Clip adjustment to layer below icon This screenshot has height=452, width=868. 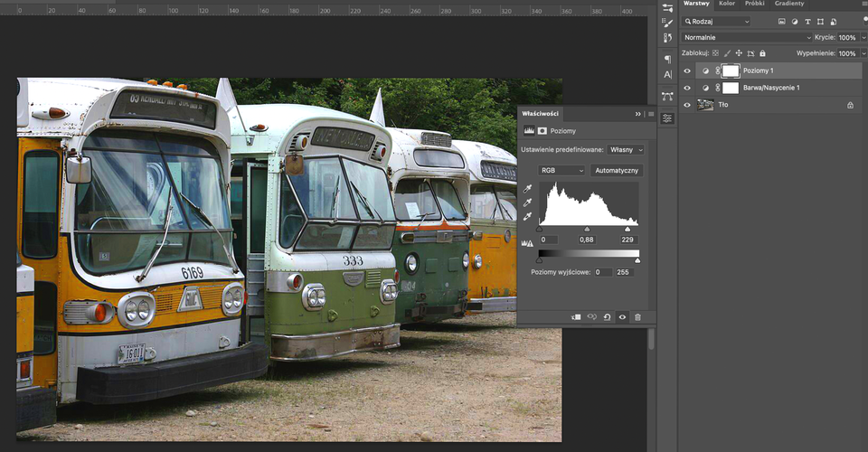(x=576, y=317)
